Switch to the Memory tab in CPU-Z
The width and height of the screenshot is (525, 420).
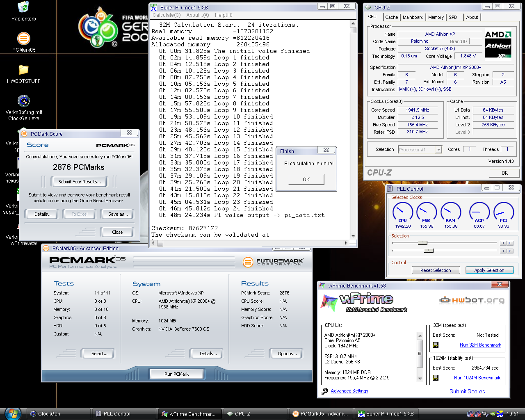pos(436,17)
